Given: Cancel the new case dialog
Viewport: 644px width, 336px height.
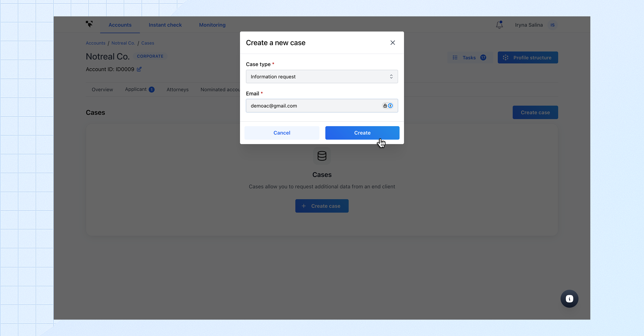Looking at the screenshot, I should [282, 133].
